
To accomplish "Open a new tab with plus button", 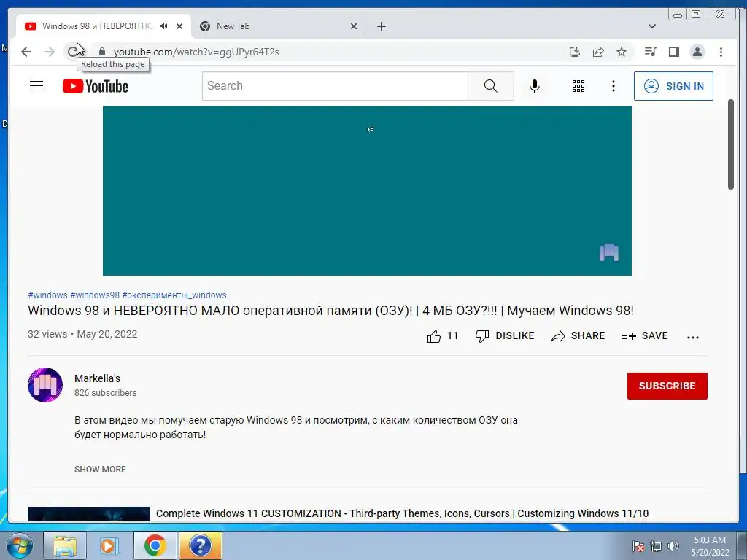I will tap(382, 26).
